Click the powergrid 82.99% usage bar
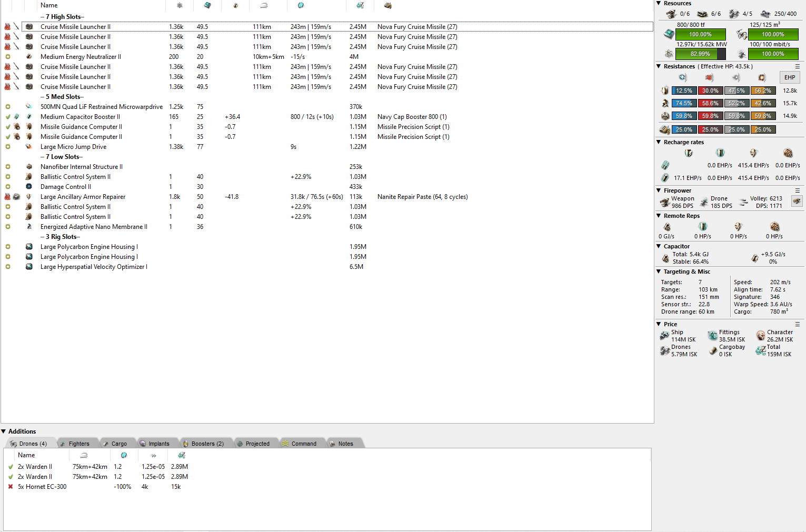The image size is (806, 532). point(700,54)
